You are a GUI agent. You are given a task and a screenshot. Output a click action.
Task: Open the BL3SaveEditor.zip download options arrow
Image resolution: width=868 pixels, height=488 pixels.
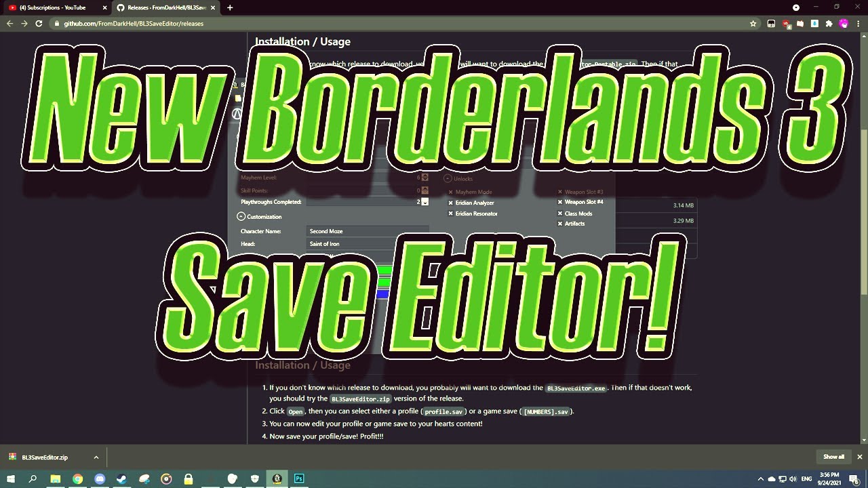click(x=96, y=457)
